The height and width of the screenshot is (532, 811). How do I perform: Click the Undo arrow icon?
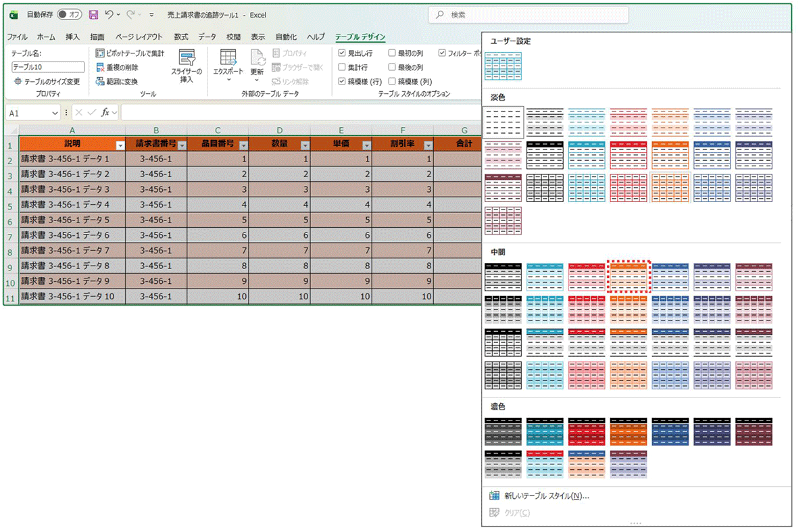109,14
